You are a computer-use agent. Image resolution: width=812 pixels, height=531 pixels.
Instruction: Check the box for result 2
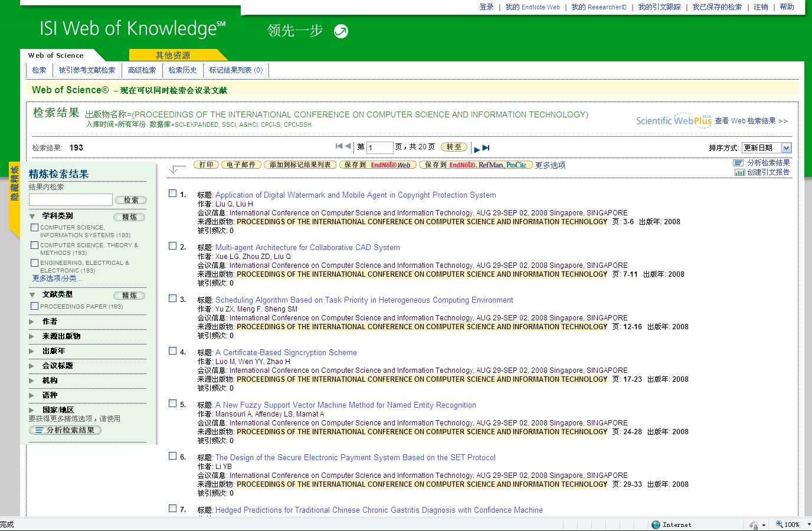(x=173, y=245)
